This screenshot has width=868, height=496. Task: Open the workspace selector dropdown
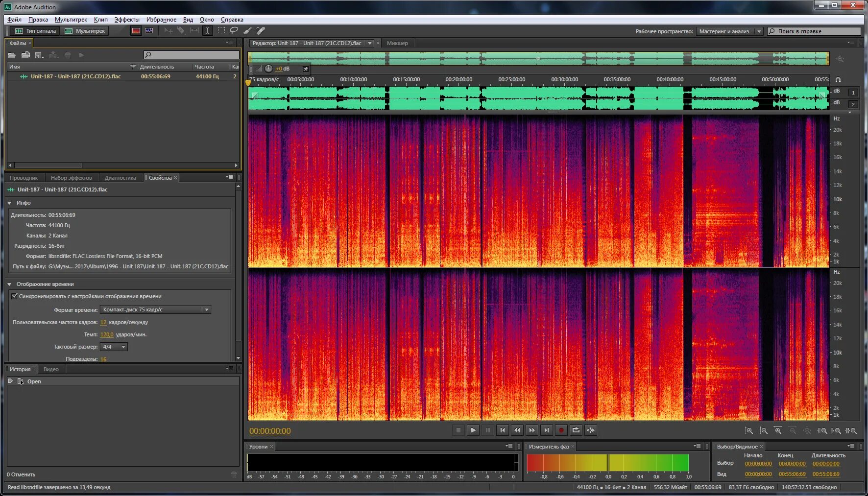[729, 31]
